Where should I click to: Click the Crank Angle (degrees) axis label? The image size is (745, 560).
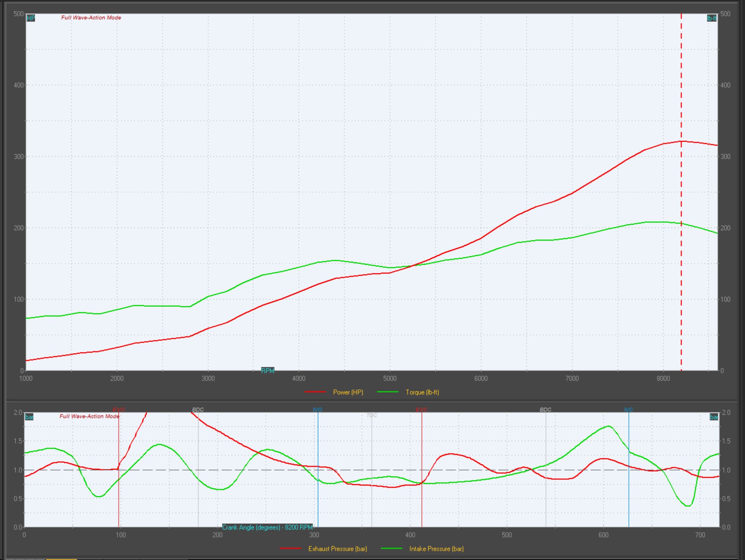(x=268, y=527)
